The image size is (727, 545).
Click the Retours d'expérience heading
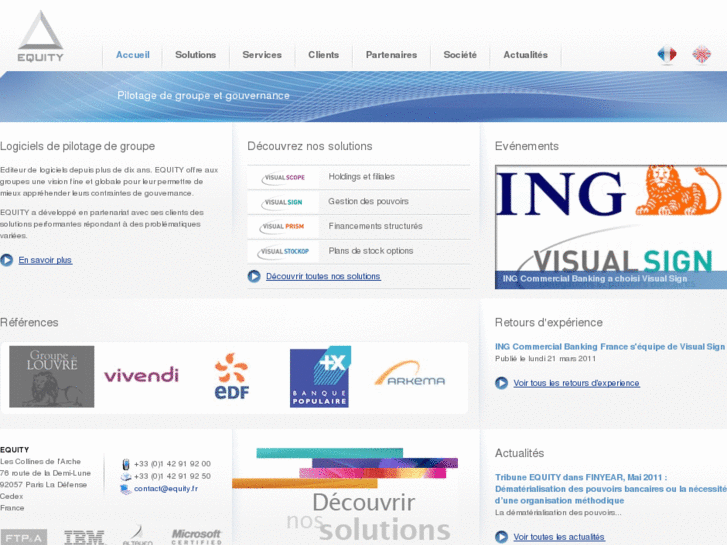(x=548, y=322)
